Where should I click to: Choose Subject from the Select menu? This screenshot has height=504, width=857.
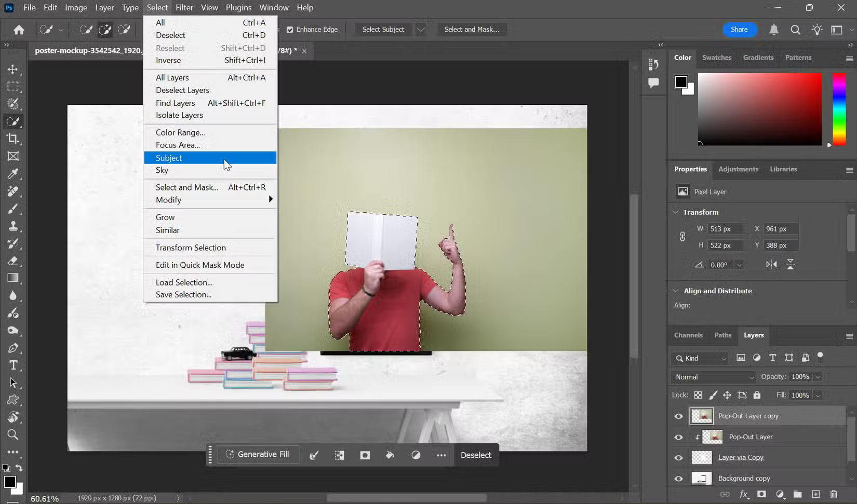pyautogui.click(x=169, y=157)
